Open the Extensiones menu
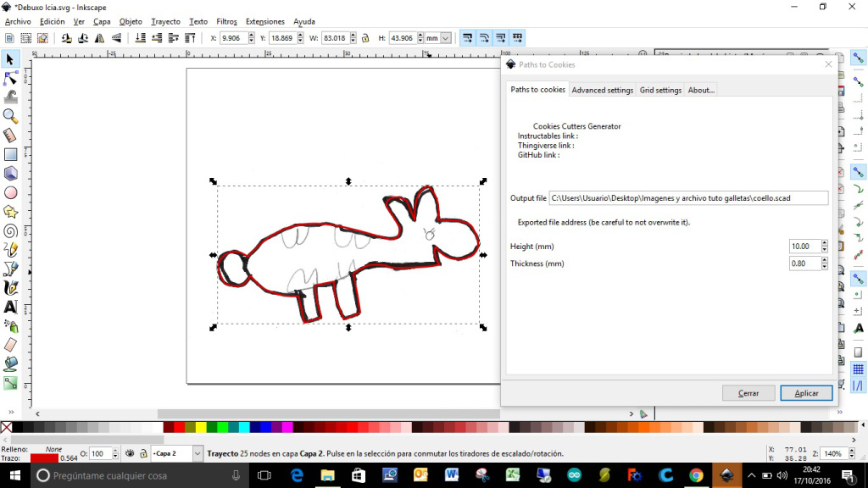 tap(264, 21)
